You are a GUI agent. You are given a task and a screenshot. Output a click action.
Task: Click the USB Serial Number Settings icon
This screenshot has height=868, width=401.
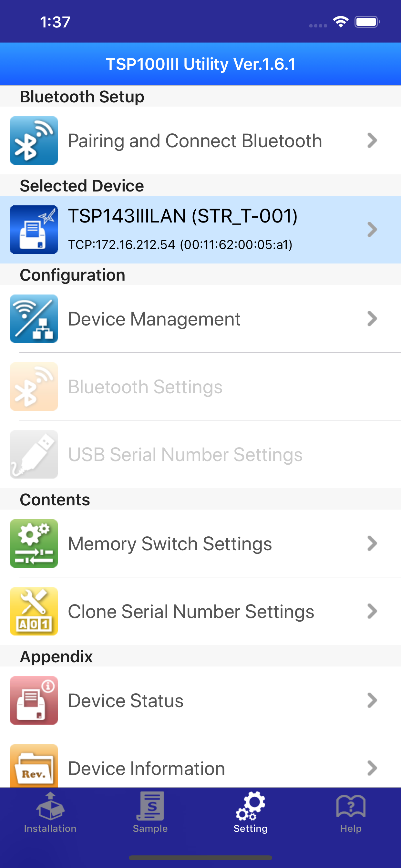34,454
